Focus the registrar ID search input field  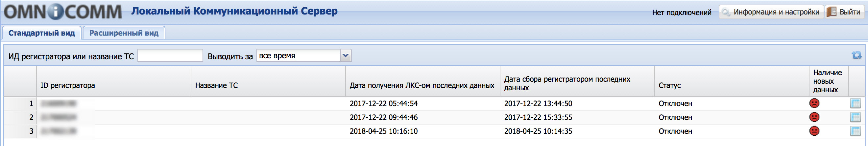(170, 56)
